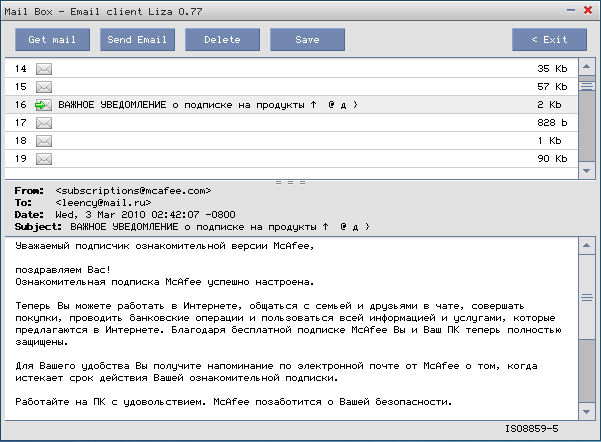Click the envelope icon of message 14
Image resolution: width=601 pixels, height=442 pixels.
coord(44,69)
